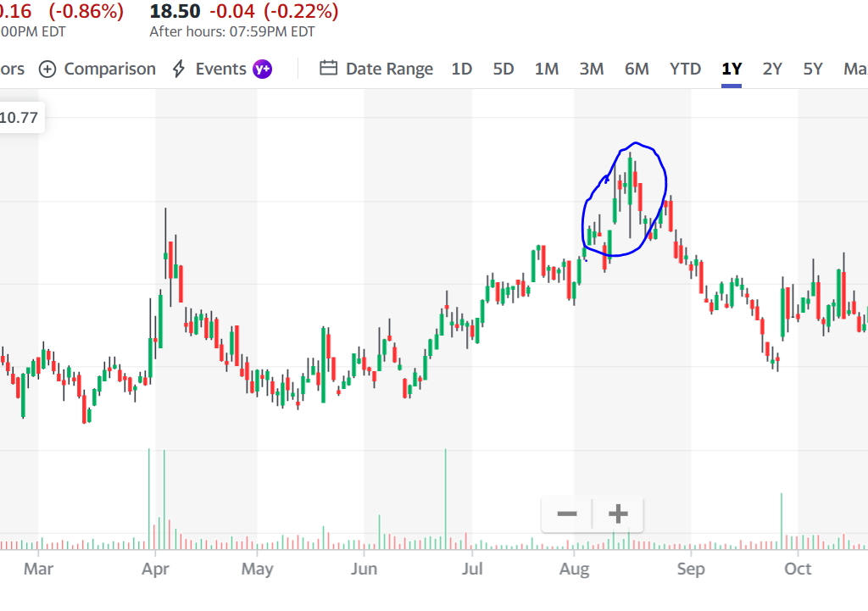Select the 2Y time range
This screenshot has height=611, width=868.
[772, 69]
